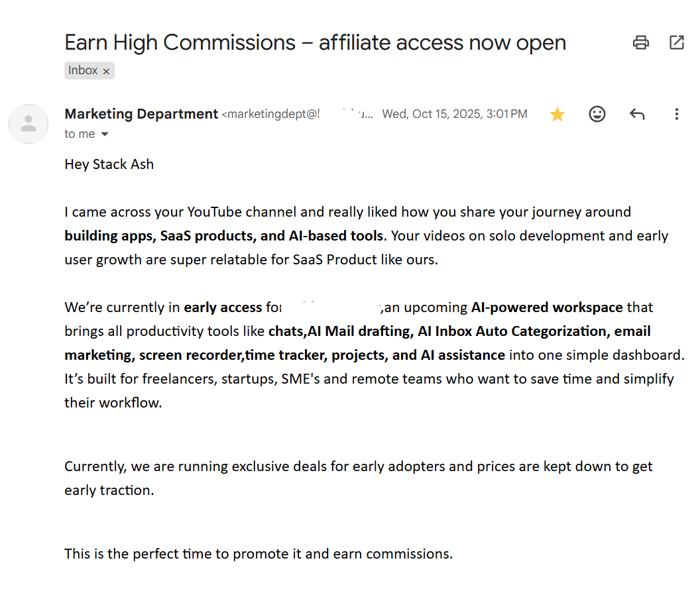Click the "to me" recipient text
This screenshot has width=700, height=597.
click(80, 134)
